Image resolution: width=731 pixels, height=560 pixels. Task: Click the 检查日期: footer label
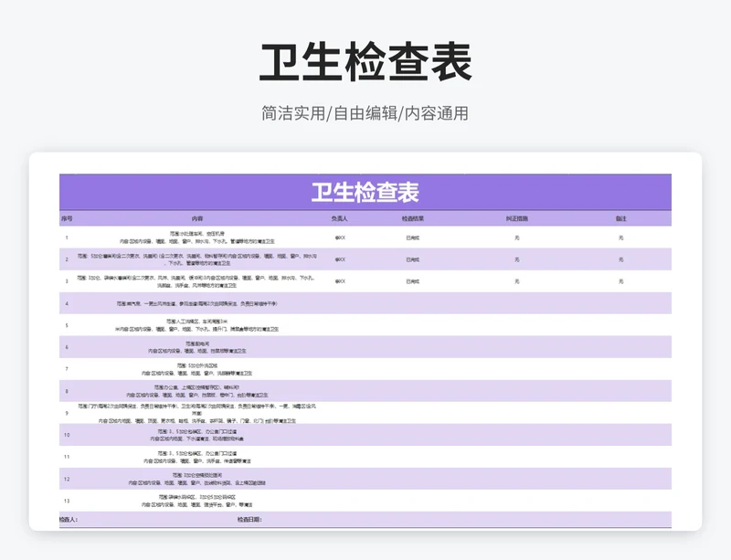pos(249,520)
